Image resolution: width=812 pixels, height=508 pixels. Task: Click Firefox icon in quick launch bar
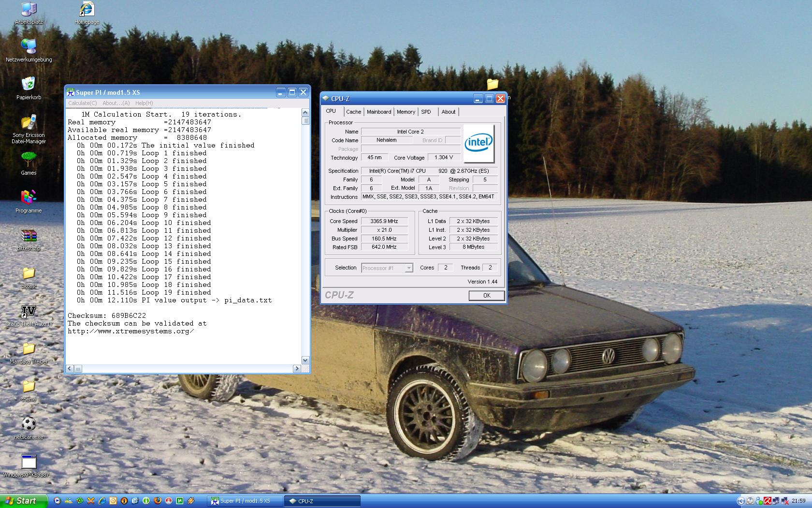pos(157,501)
